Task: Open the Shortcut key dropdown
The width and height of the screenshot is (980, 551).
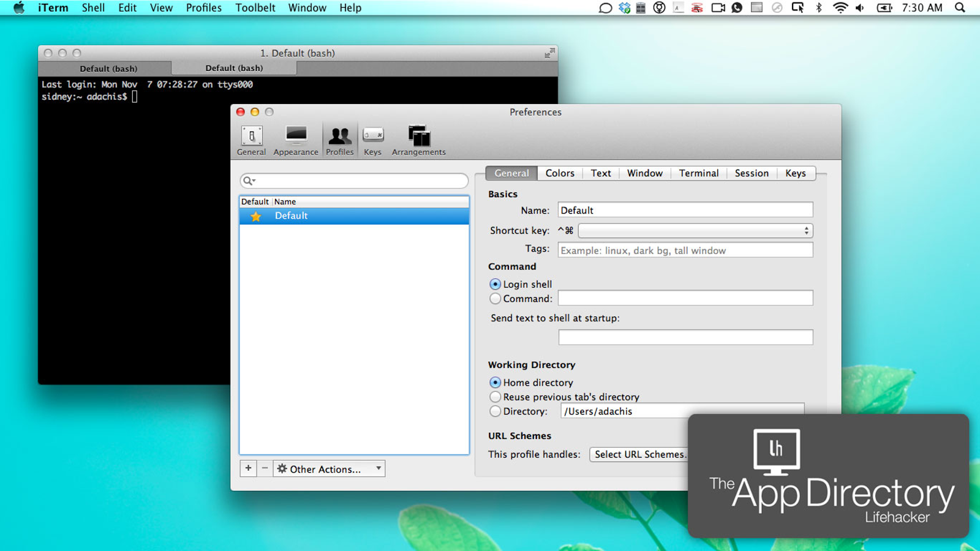Action: point(695,231)
